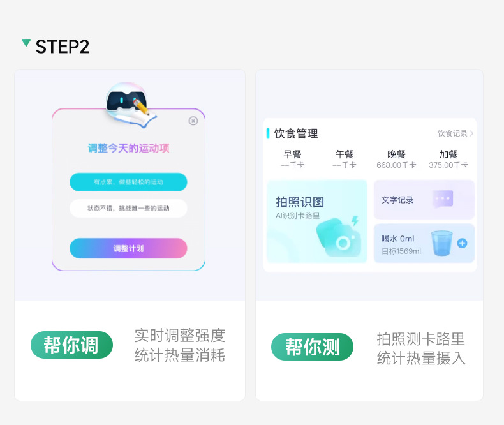Select the 加餐 375.00千卡 tab
This screenshot has width=504, height=425.
point(448,159)
